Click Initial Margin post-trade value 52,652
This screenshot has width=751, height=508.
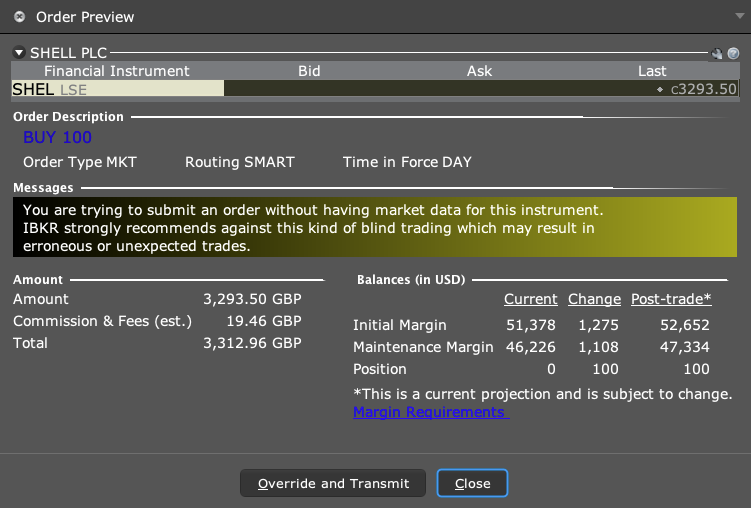coord(685,325)
